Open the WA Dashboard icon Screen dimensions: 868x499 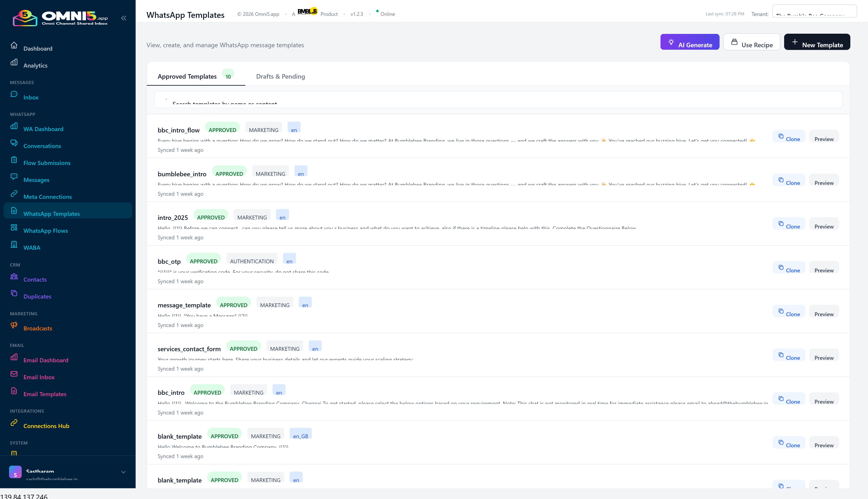pyautogui.click(x=14, y=126)
